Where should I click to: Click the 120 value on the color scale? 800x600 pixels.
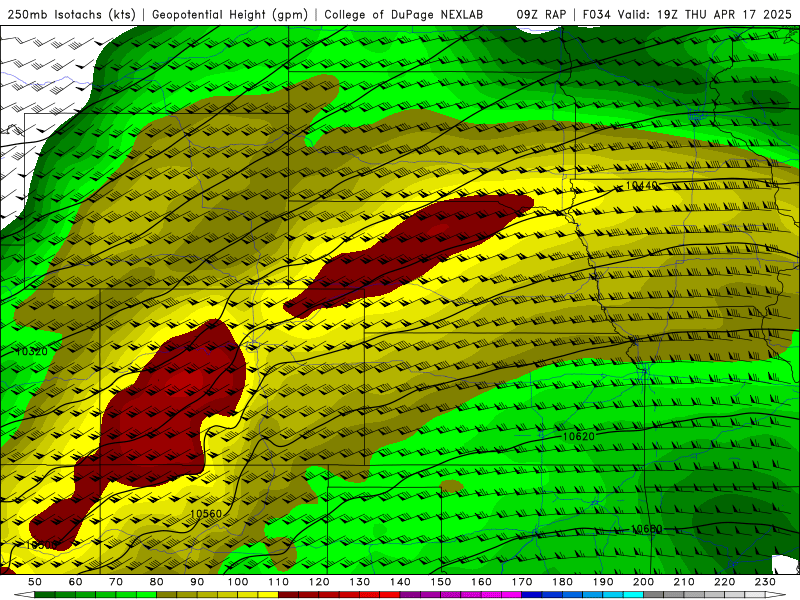(319, 582)
